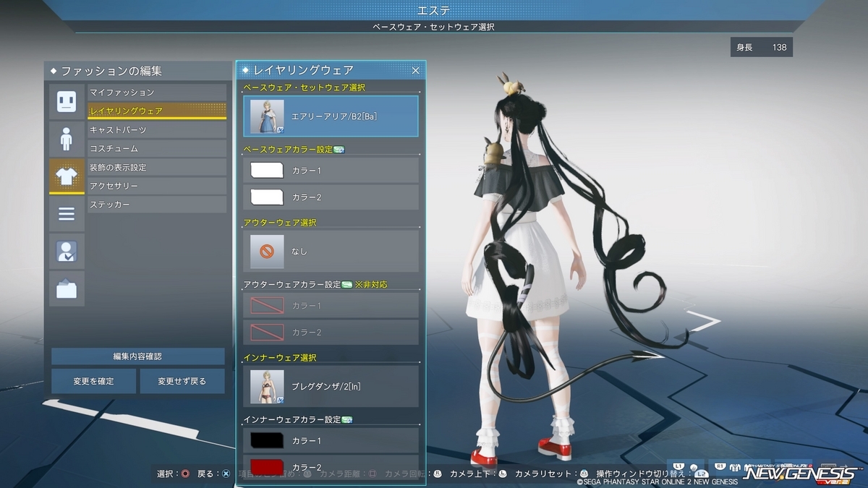Select the T-shirt fashion category icon
Image resolution: width=868 pixels, height=488 pixels.
point(67,176)
